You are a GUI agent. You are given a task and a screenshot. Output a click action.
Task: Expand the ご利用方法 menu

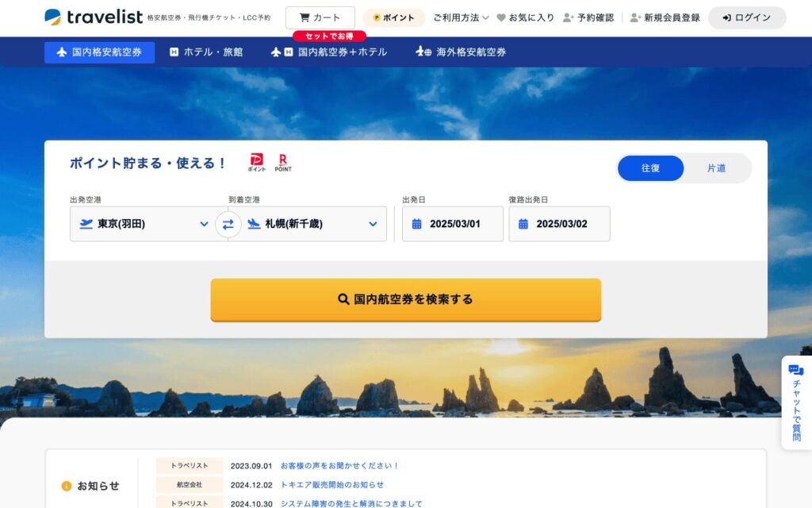point(461,17)
